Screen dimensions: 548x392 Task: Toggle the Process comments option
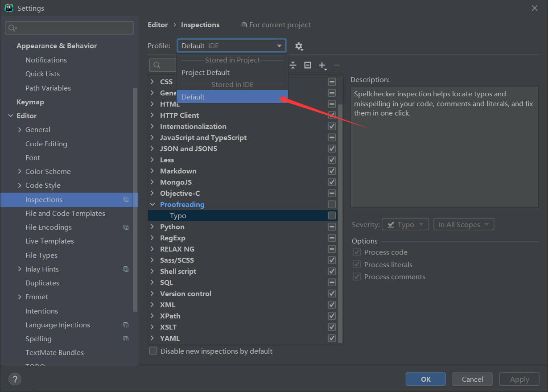[x=357, y=276]
